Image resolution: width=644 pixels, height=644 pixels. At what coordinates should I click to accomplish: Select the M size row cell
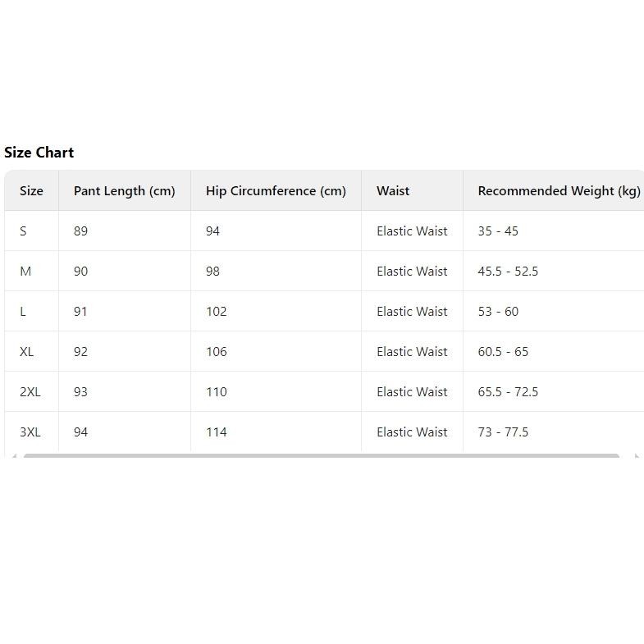[31, 271]
